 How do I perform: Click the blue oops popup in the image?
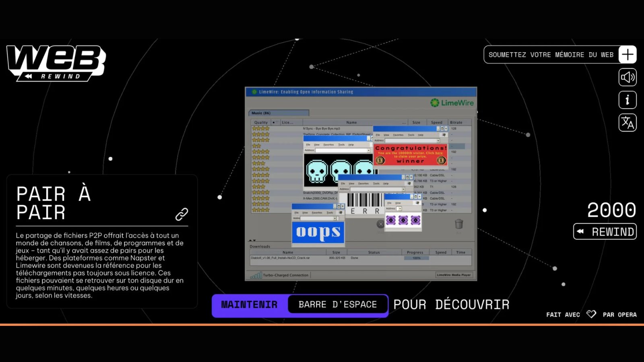pos(318,232)
